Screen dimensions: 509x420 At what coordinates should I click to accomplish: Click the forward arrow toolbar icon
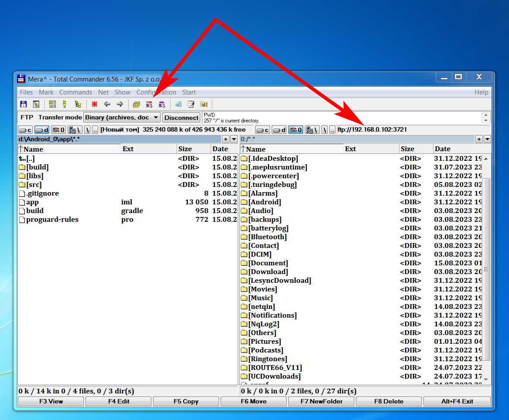(x=120, y=104)
